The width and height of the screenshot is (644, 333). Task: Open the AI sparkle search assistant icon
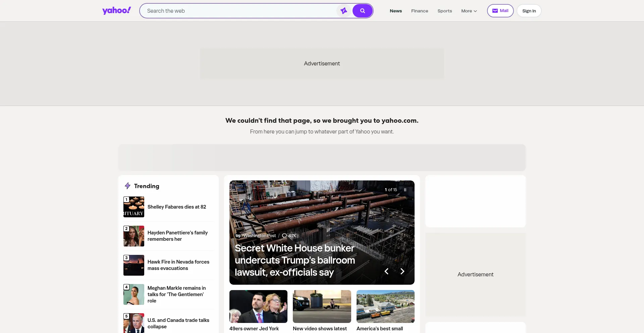pyautogui.click(x=344, y=11)
